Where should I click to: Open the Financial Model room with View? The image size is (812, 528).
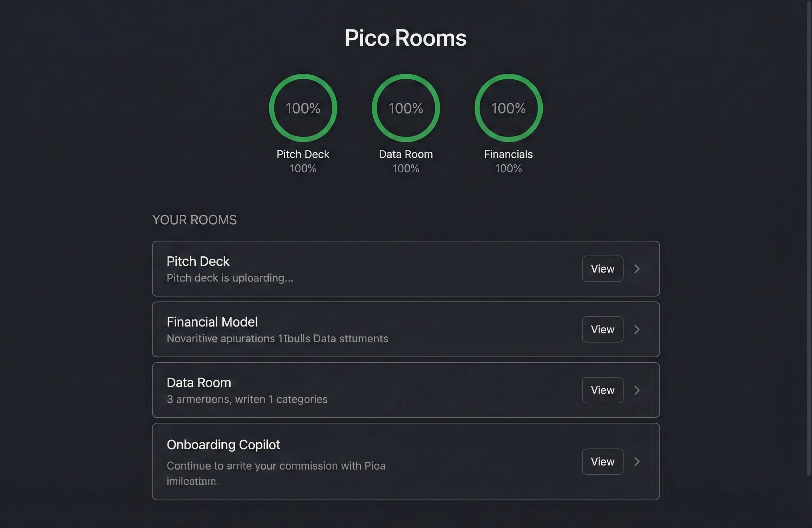(602, 329)
